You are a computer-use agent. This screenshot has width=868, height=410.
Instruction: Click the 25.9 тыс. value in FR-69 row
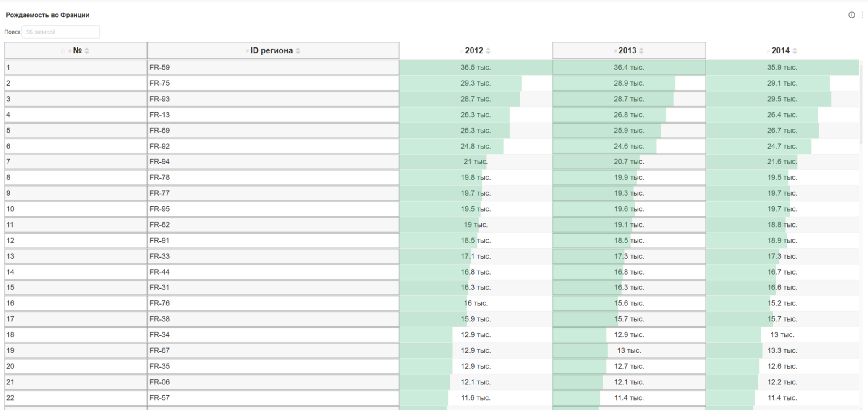[x=629, y=130]
